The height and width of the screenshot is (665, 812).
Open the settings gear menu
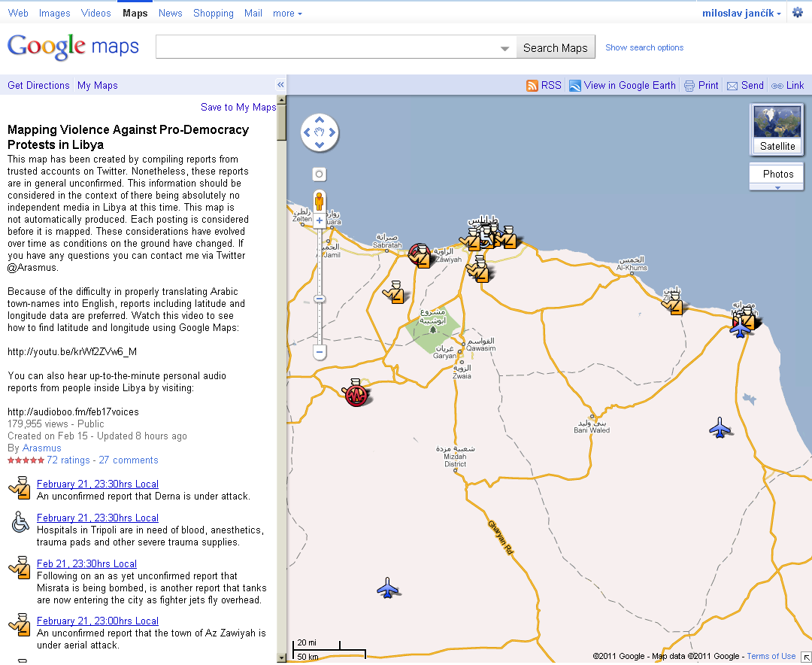(798, 13)
